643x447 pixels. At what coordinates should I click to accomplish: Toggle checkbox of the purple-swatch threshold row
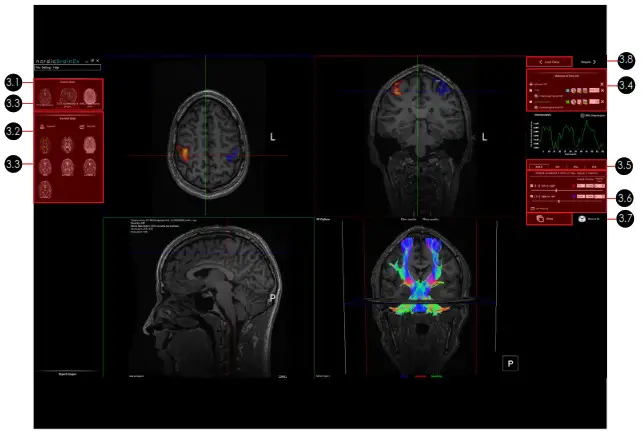531,196
